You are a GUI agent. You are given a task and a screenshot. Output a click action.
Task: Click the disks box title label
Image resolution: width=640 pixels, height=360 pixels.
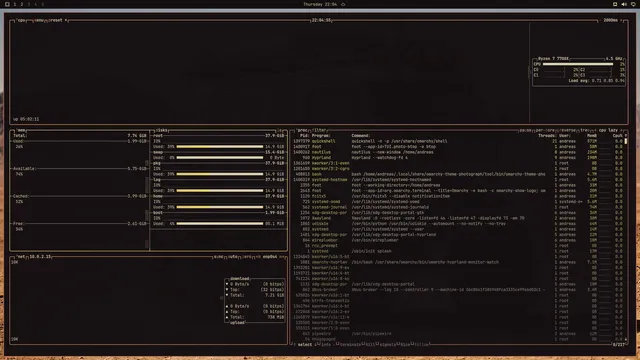point(162,131)
